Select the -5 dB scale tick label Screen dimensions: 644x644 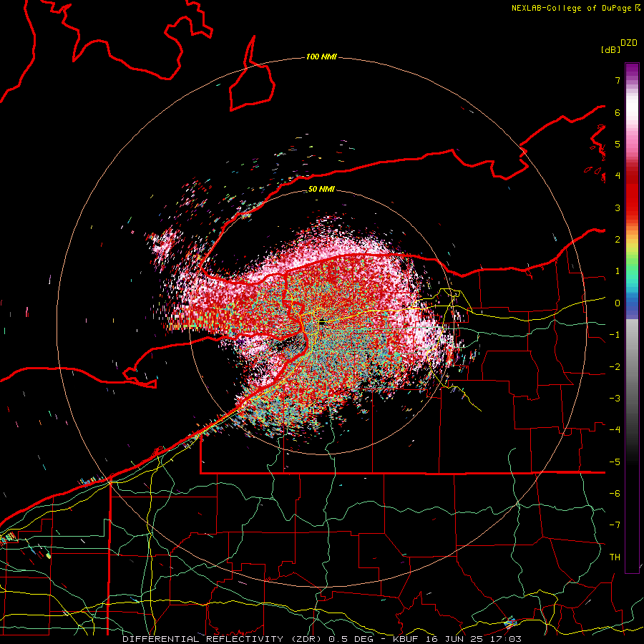tap(615, 462)
